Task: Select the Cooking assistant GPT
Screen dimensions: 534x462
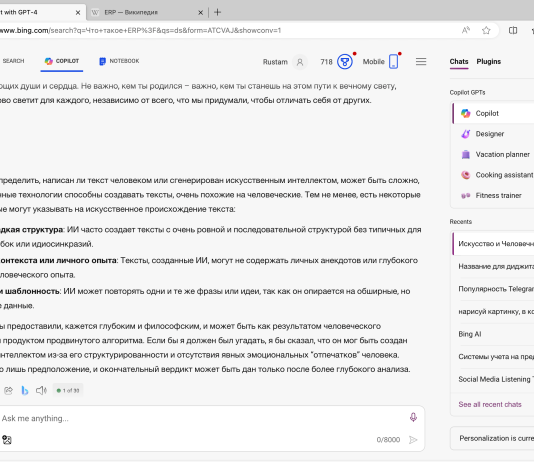Action: tap(493, 175)
